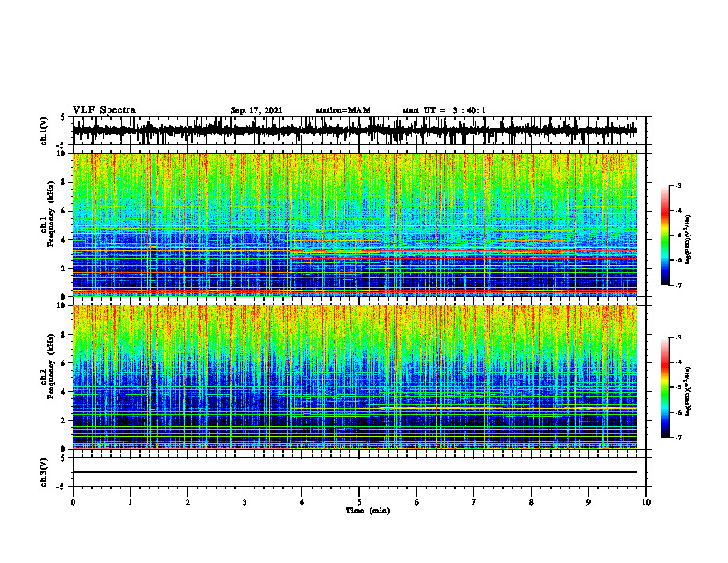Click the "ch.3(V)" axis label
The width and height of the screenshot is (728, 563).
(x=44, y=472)
